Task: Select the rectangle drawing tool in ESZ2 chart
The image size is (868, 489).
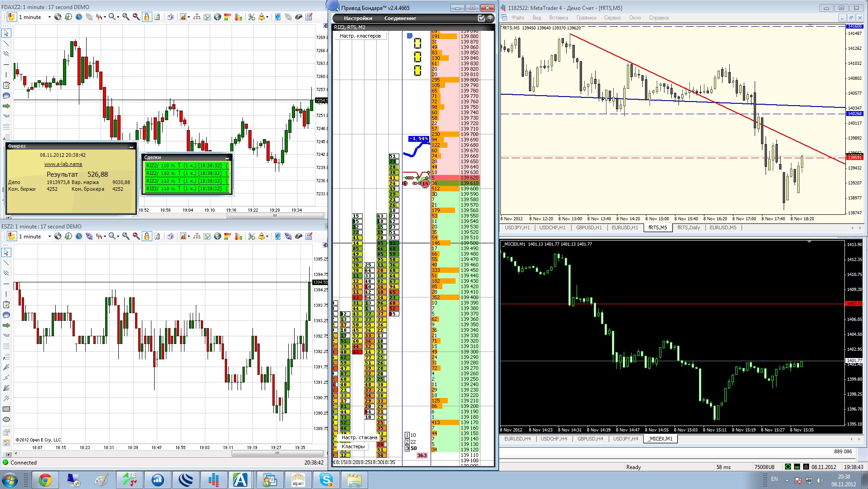Action: click(x=6, y=409)
